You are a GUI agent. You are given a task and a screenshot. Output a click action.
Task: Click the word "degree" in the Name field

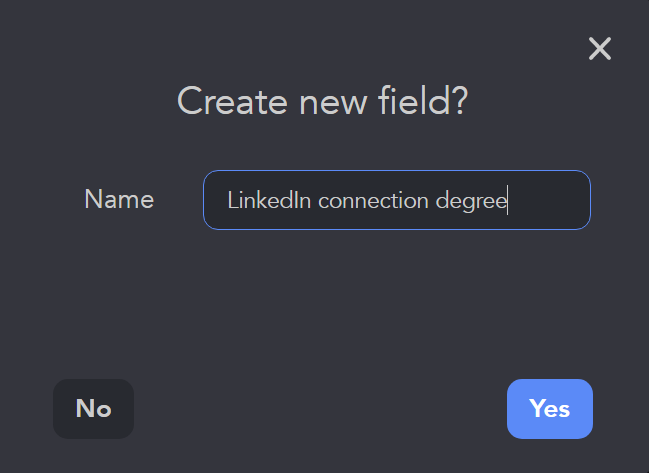click(x=471, y=201)
